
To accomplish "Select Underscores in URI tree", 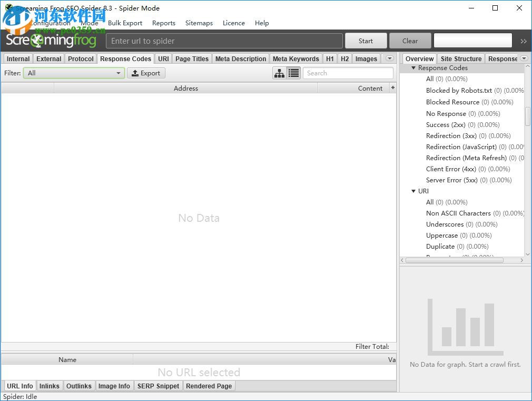I will point(462,224).
